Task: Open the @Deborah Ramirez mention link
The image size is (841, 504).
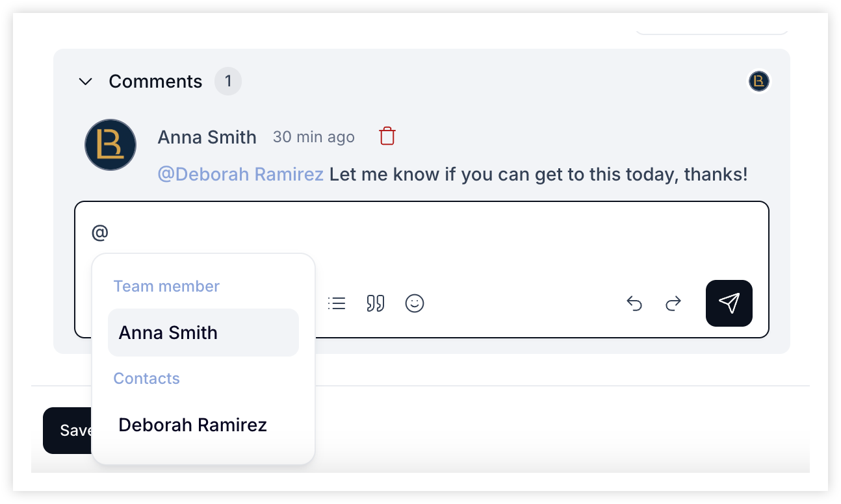Action: click(240, 174)
